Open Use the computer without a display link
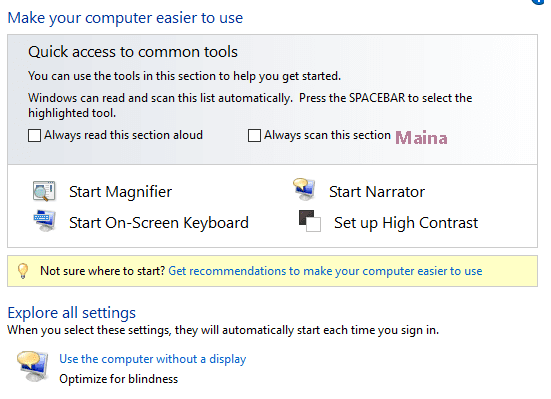Image resolution: width=551 pixels, height=399 pixels. [x=153, y=359]
